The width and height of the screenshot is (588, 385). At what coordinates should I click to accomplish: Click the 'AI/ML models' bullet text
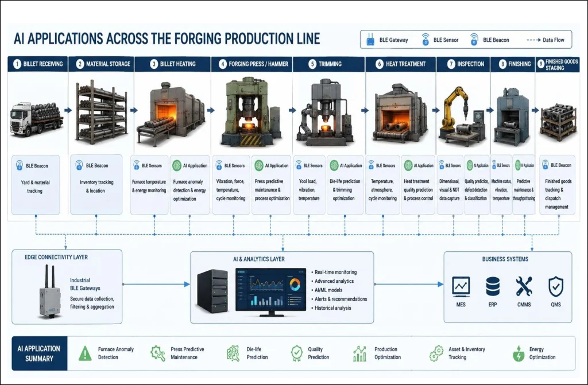pyautogui.click(x=328, y=290)
